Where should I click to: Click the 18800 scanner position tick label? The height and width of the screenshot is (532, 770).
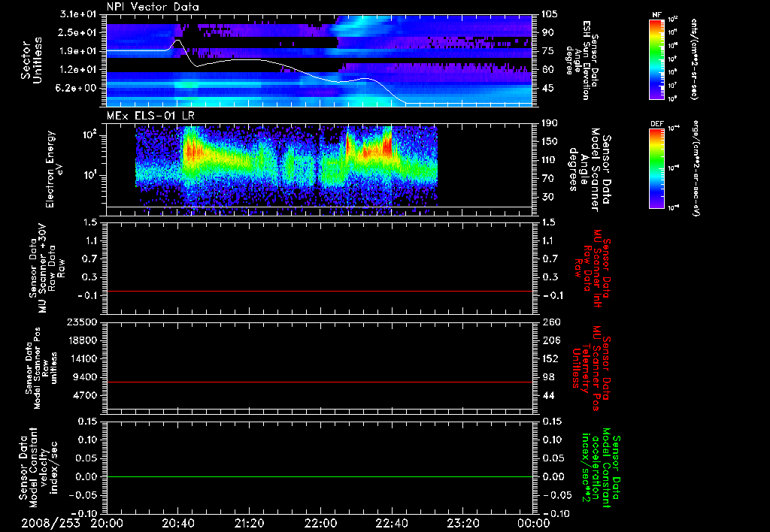(83, 340)
